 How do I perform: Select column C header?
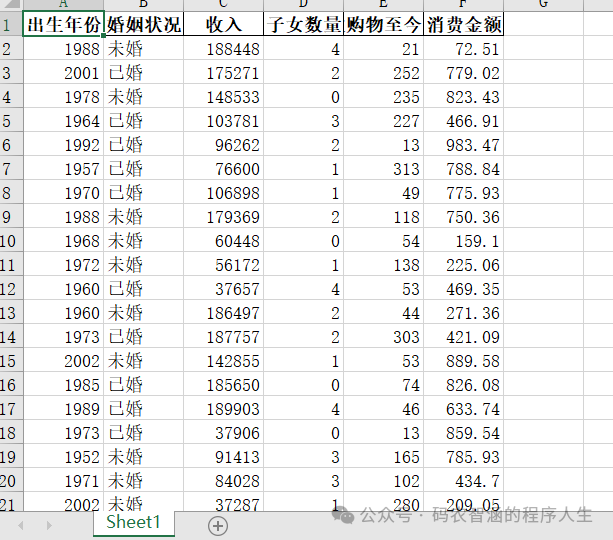[x=223, y=4]
